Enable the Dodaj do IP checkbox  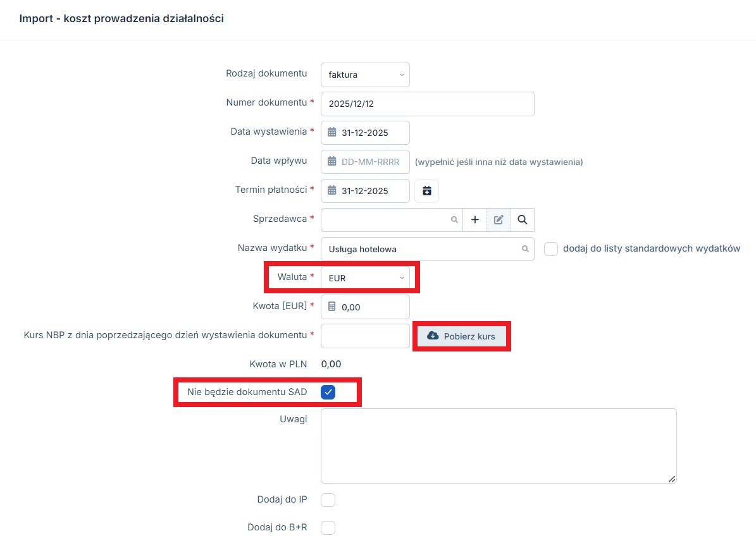(x=328, y=500)
